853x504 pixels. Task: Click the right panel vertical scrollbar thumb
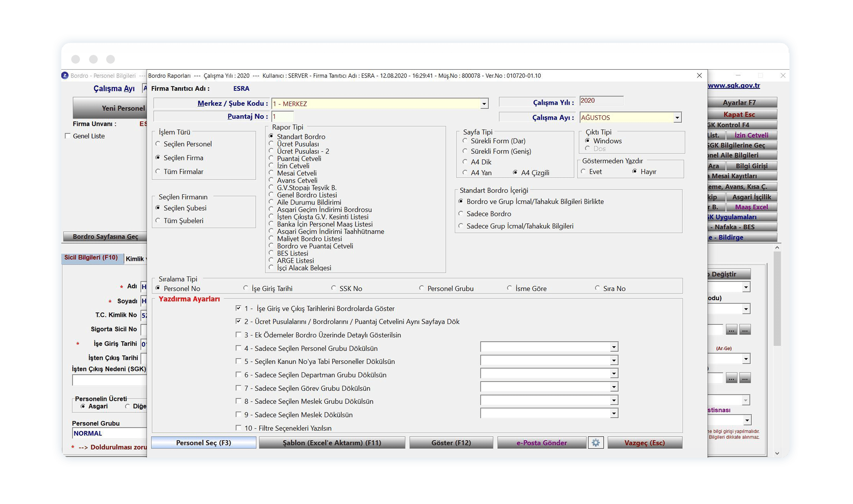coord(777,299)
